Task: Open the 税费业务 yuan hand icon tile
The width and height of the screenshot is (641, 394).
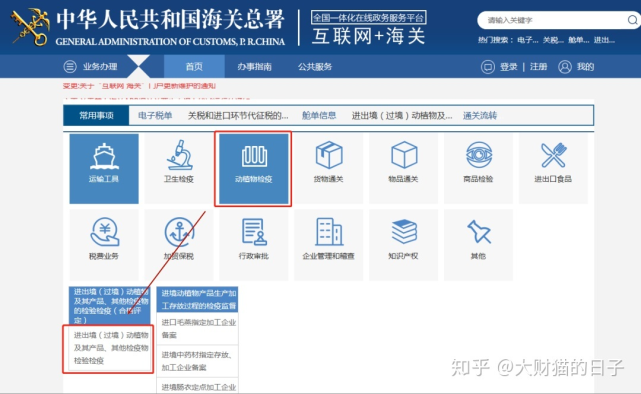Action: pyautogui.click(x=104, y=244)
